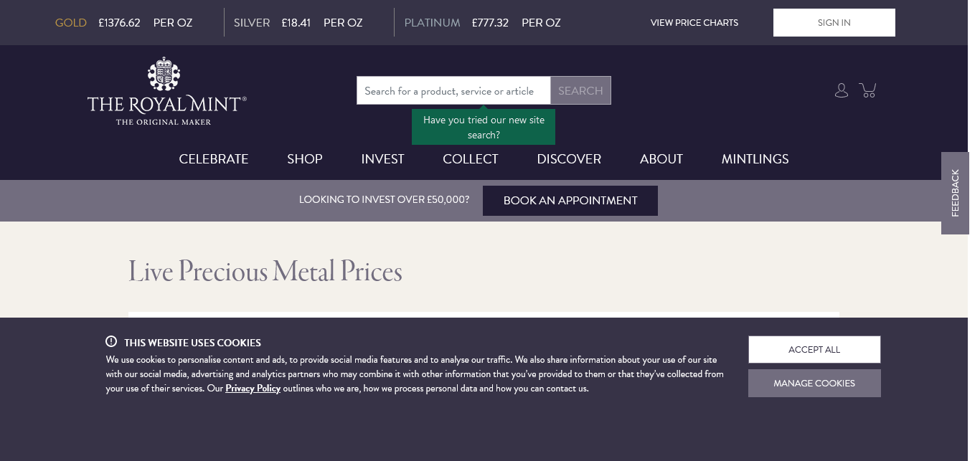Open the Privacy Policy link

coord(253,389)
